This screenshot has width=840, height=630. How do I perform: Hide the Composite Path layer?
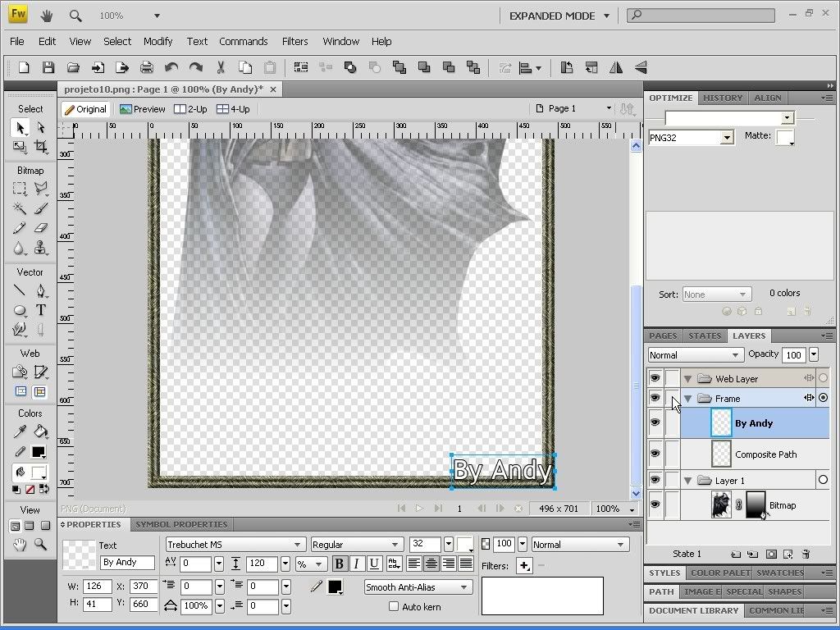point(655,454)
